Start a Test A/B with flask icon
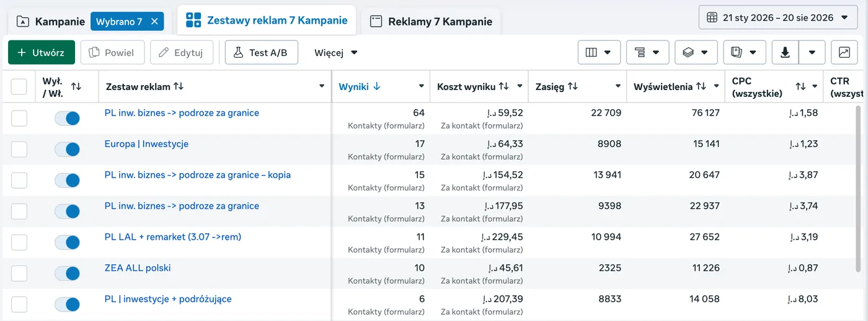The image size is (868, 321). [x=261, y=53]
